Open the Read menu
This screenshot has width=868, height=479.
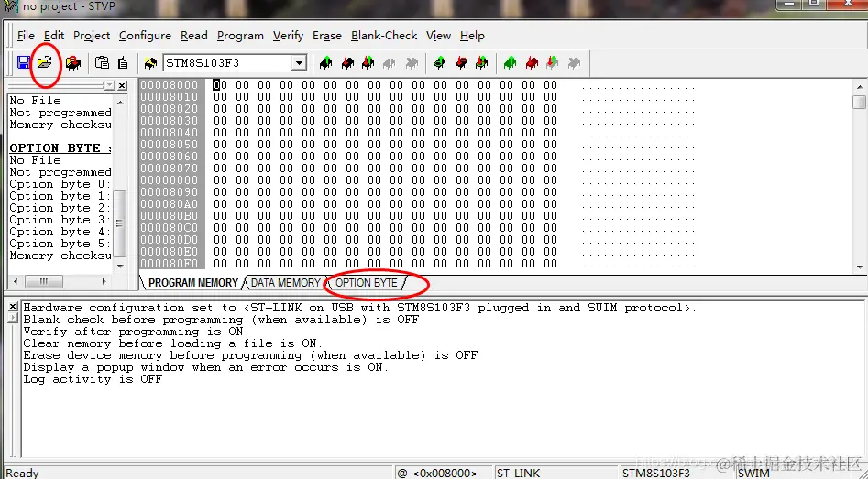pos(193,36)
